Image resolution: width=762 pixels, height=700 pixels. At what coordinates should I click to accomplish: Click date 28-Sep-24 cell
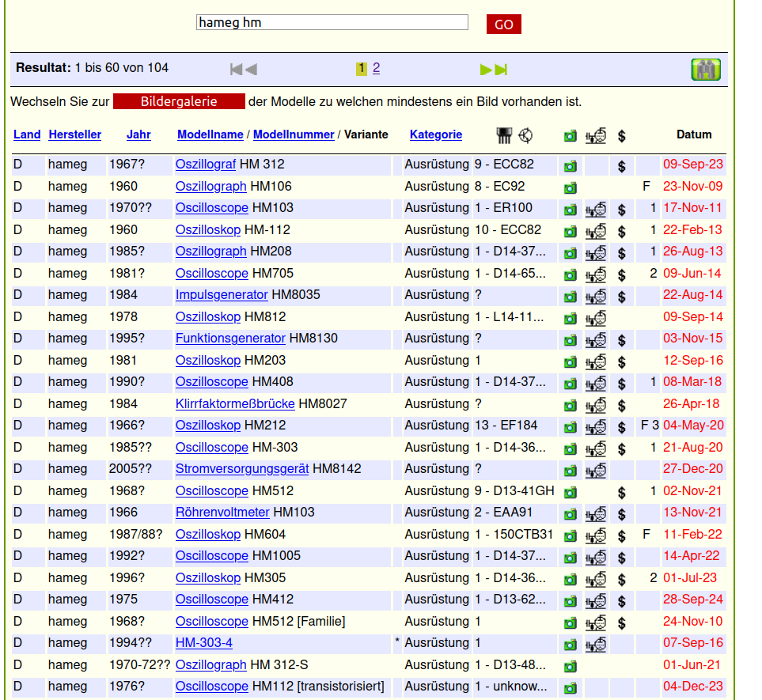pos(693,599)
